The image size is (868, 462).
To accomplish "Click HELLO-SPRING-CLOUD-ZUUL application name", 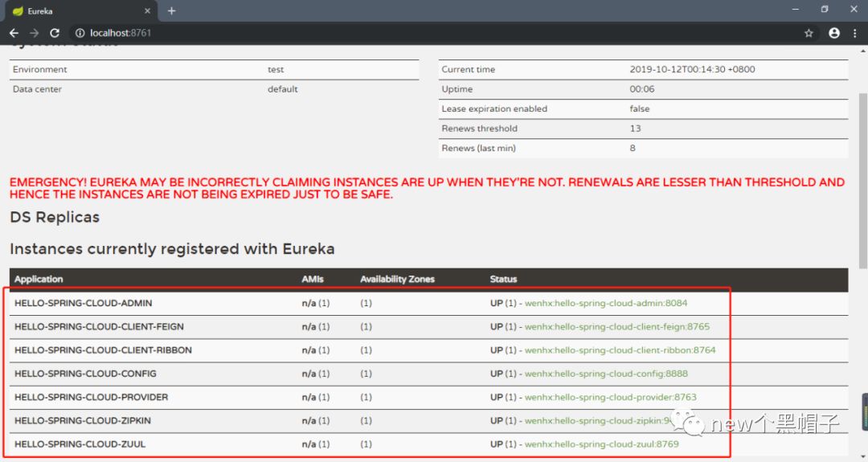I will (x=80, y=444).
